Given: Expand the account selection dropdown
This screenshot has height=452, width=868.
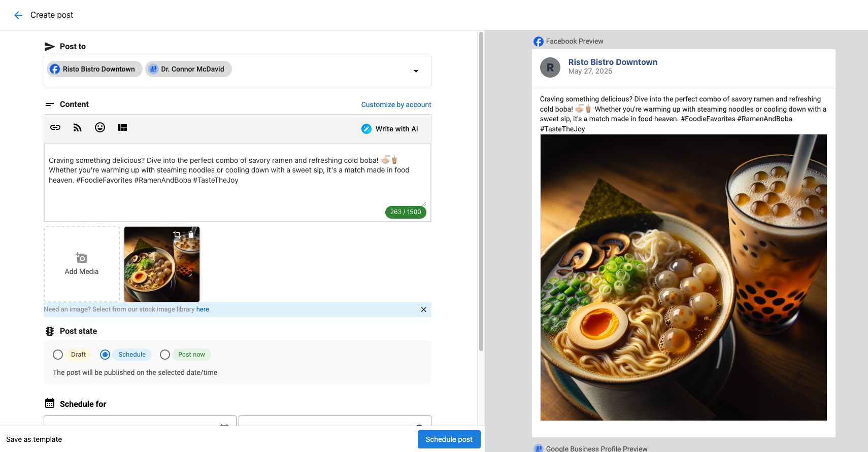Looking at the screenshot, I should [x=416, y=71].
